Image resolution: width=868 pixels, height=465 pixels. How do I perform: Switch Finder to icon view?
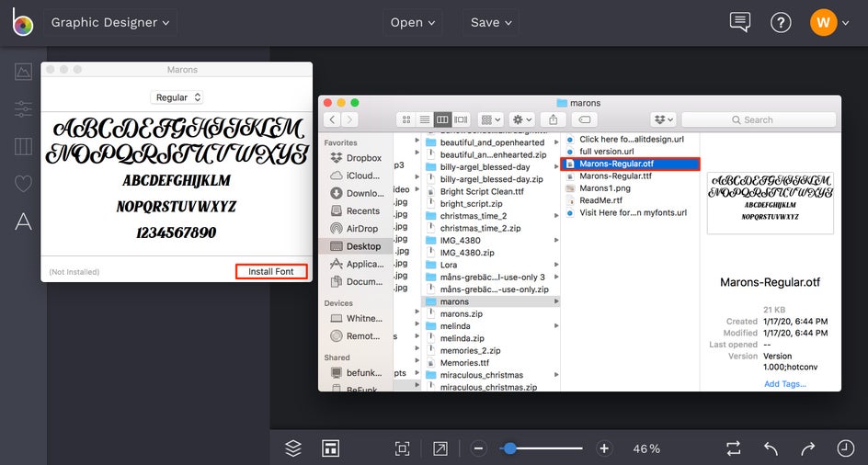(406, 119)
